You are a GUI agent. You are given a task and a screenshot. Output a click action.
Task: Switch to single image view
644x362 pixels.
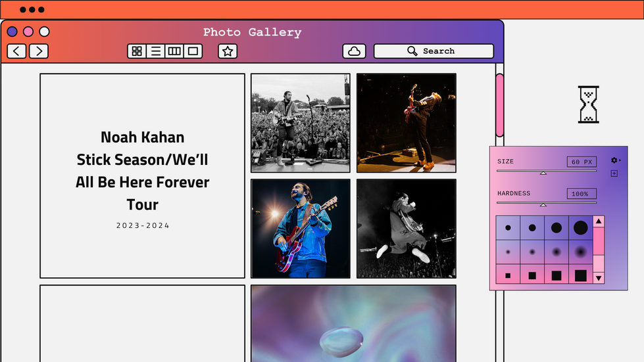click(193, 51)
